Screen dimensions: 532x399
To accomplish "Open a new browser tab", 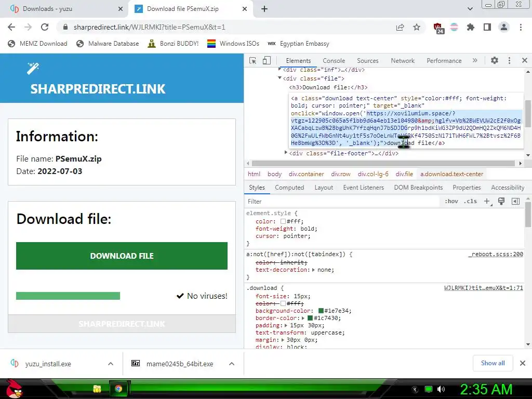I will coord(264,9).
